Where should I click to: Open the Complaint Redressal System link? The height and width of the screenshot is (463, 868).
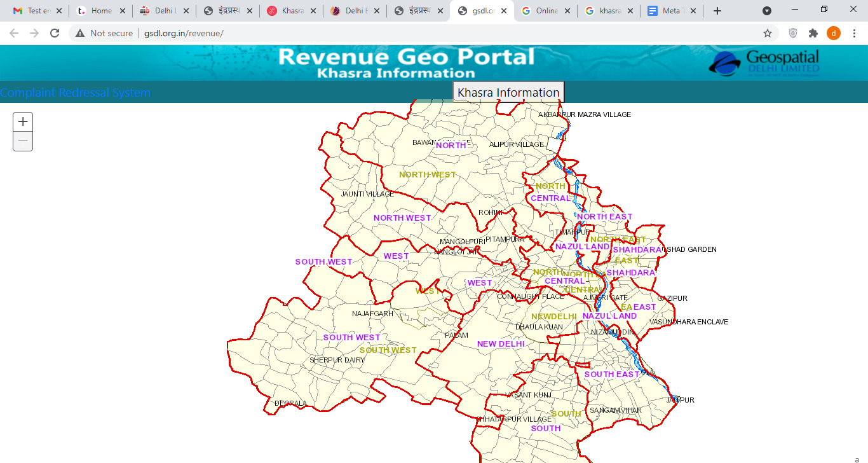tap(76, 93)
